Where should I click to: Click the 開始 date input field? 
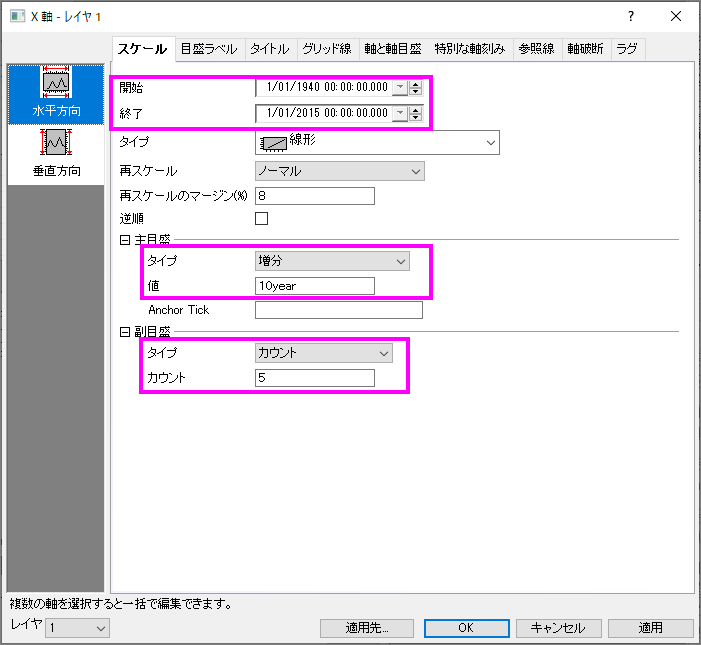click(324, 87)
